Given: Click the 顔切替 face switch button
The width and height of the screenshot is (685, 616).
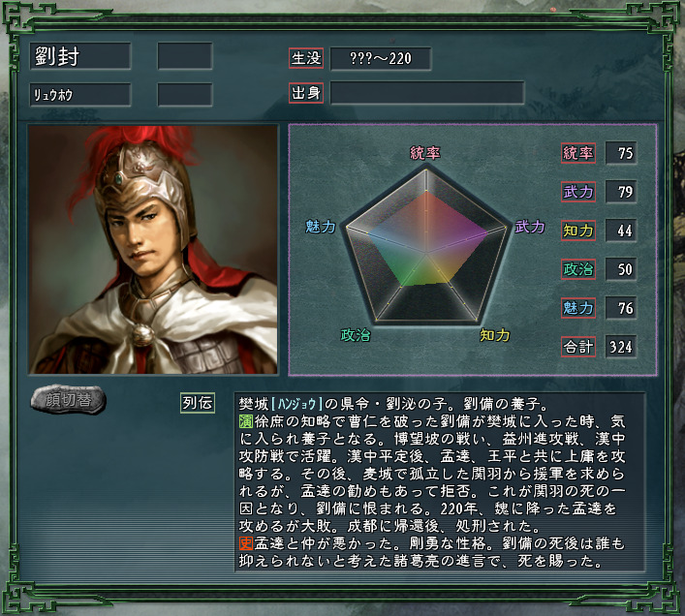Looking at the screenshot, I should coord(68,399).
